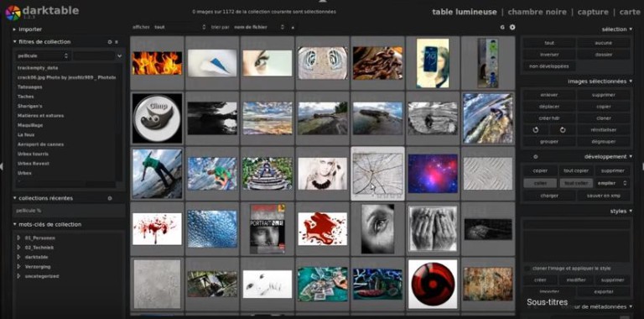The height and width of the screenshot is (319, 644).
Task: Open presets menu of filtres de collection
Action: point(117,42)
